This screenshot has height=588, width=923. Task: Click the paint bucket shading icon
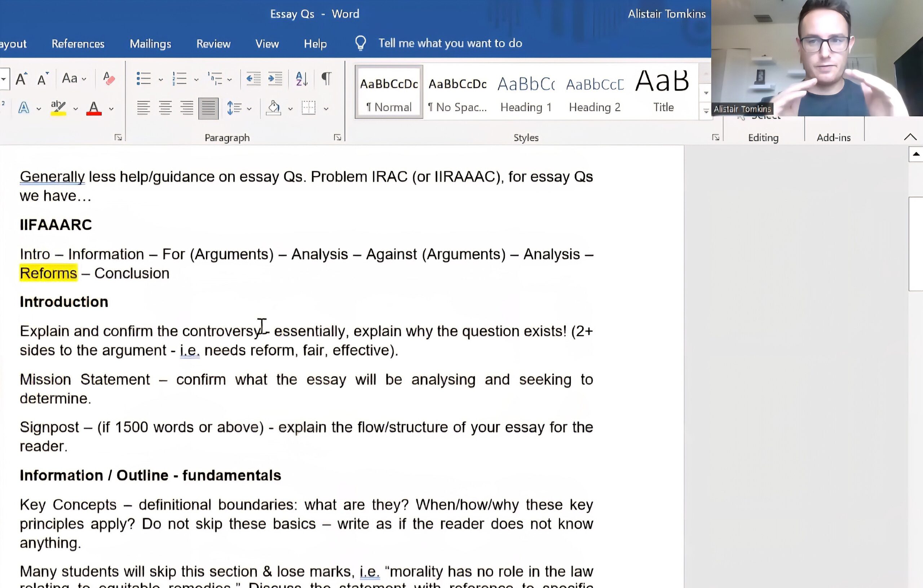[x=273, y=108]
